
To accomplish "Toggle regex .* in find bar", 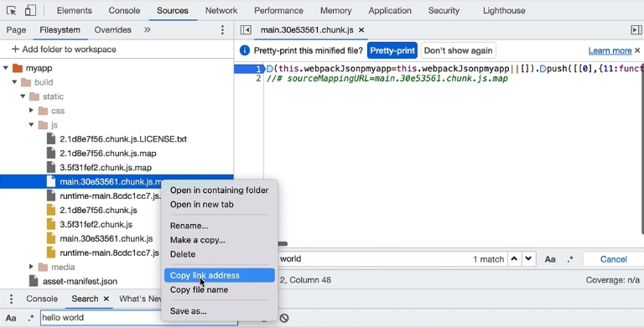I will [570, 259].
